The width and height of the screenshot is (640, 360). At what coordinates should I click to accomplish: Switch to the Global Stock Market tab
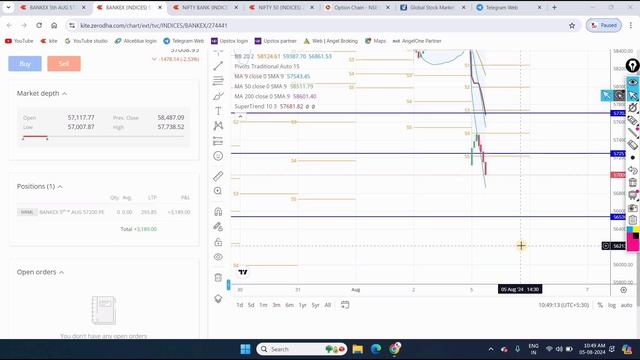click(x=432, y=7)
